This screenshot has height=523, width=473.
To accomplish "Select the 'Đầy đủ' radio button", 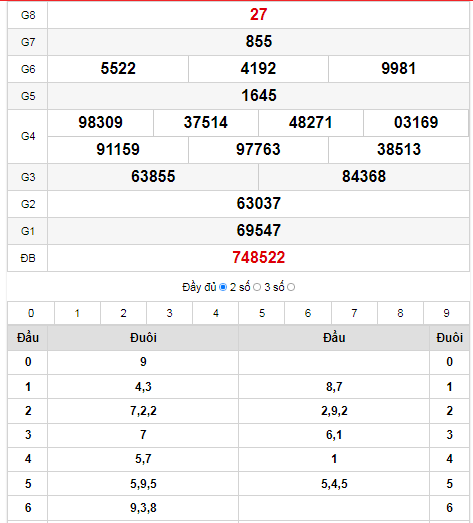I will point(223,287).
